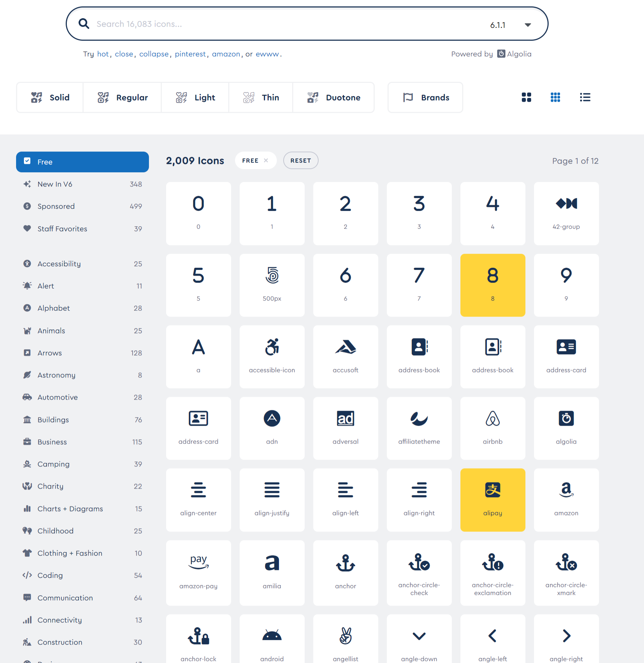Click the pinterest suggestion link
This screenshot has width=644, height=663.
click(190, 54)
